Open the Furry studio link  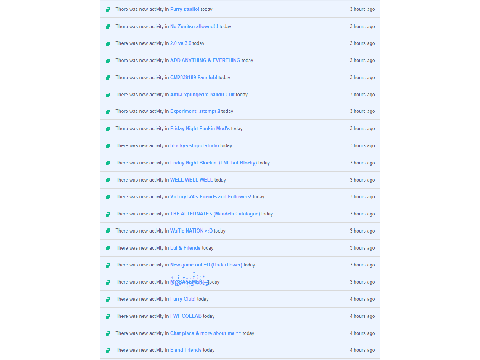pyautogui.click(x=185, y=9)
